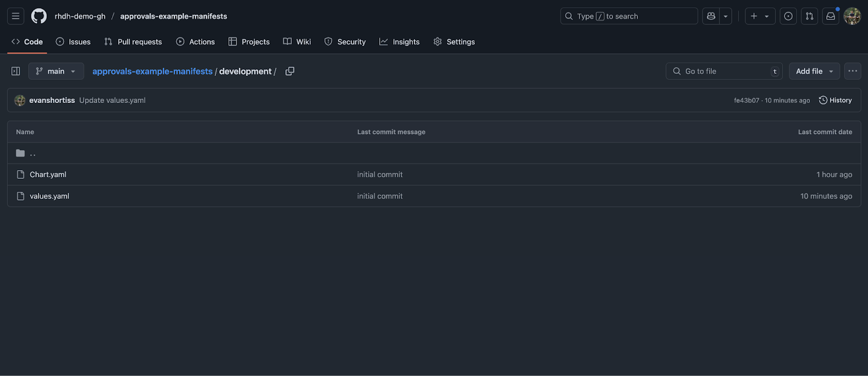Open pull requests icon in the header
Screen dimensions: 868x376
coord(809,16)
